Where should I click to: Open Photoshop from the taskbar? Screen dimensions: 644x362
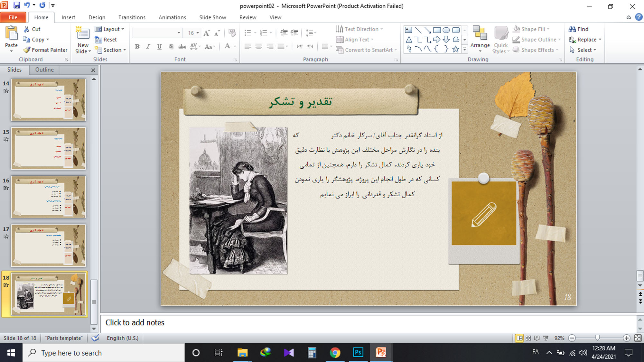(358, 352)
